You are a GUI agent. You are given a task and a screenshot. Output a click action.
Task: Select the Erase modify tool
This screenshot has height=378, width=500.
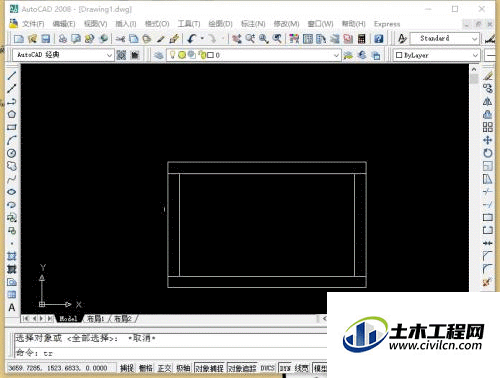tap(488, 76)
